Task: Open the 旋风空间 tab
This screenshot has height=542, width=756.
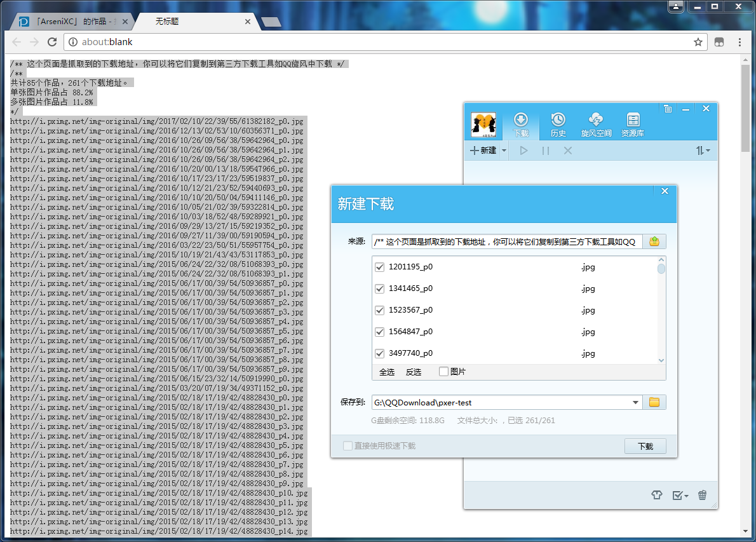Action: coord(596,125)
